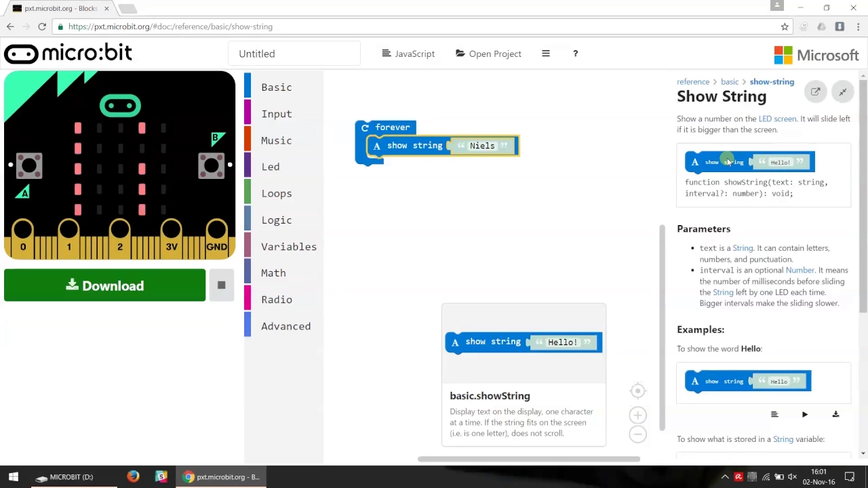Select show string Hello! preview block
Image resolution: width=868 pixels, height=488 pixels.
(523, 342)
